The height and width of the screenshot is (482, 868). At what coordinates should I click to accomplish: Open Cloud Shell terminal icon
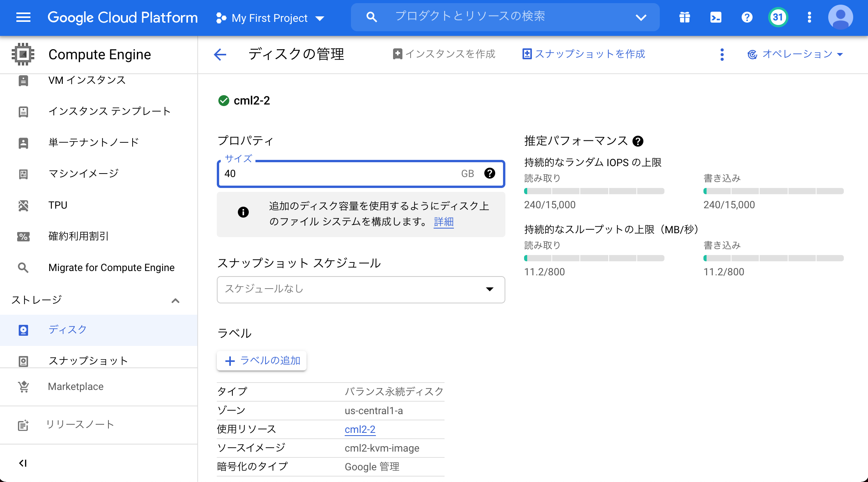pos(716,18)
